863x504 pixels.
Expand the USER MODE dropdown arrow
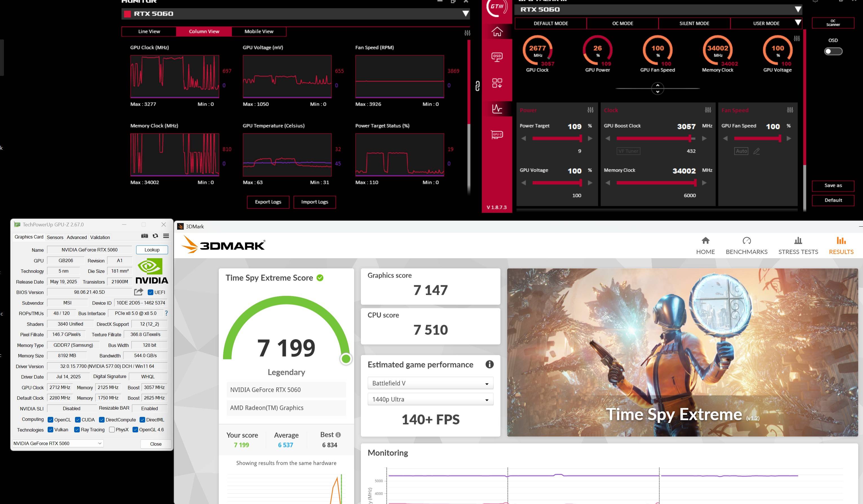[798, 23]
